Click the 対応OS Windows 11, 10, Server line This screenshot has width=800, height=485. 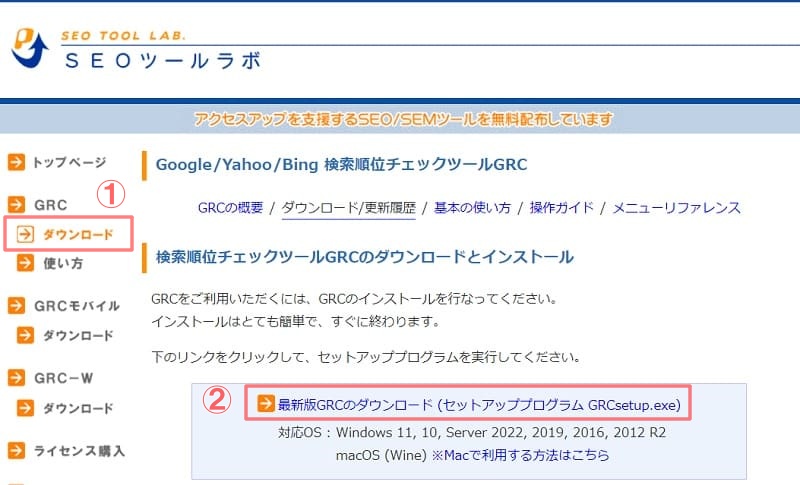click(x=472, y=432)
